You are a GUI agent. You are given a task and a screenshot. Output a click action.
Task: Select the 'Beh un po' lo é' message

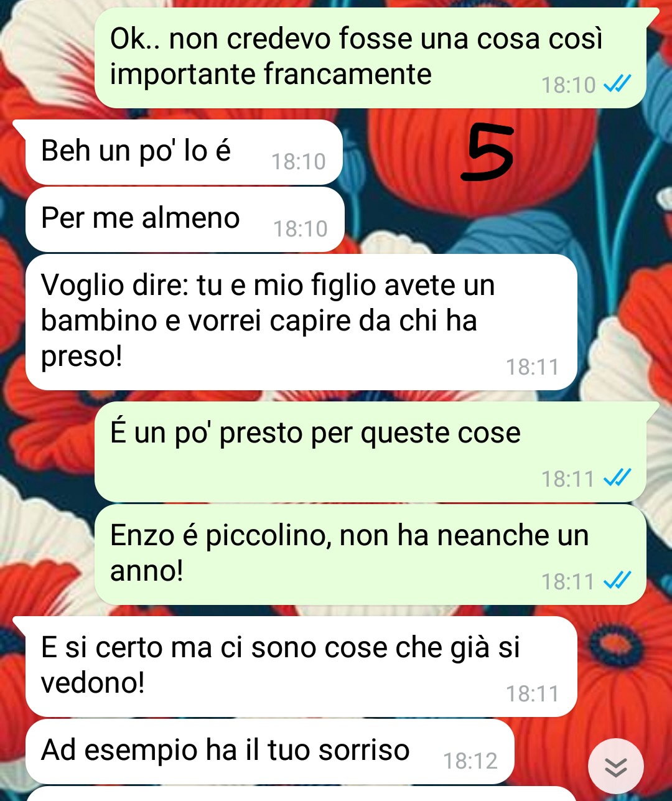tap(184, 152)
